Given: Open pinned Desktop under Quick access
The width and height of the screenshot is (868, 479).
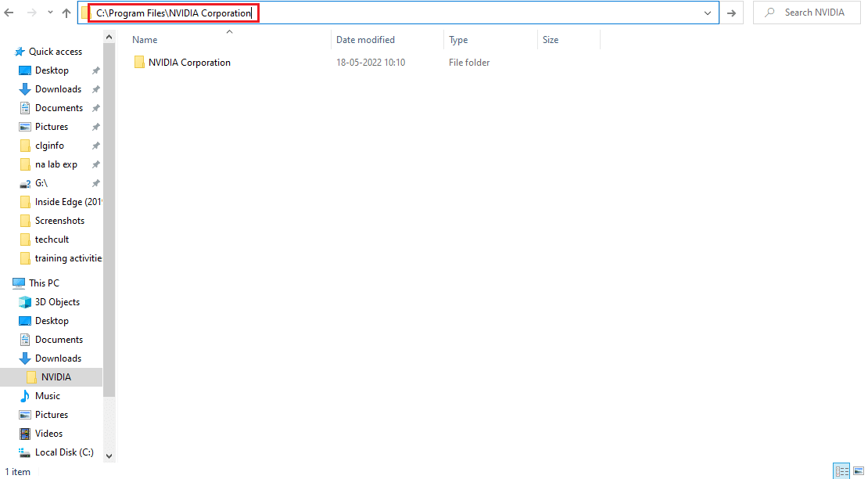Looking at the screenshot, I should tap(52, 70).
